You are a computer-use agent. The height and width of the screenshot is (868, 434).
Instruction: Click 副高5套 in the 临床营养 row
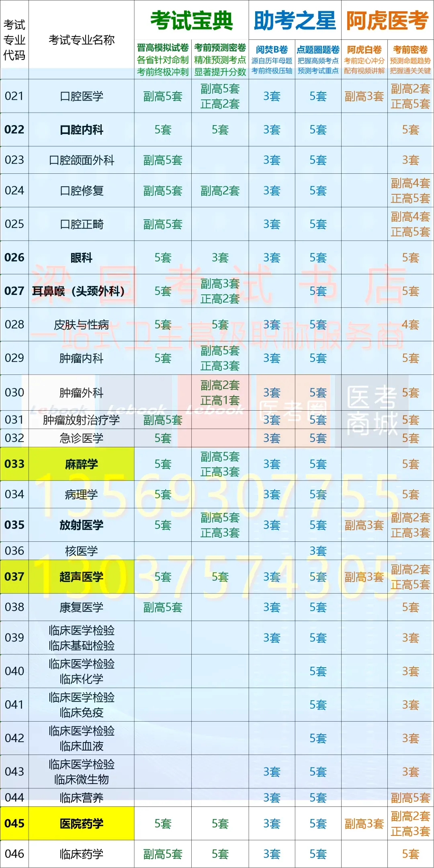tap(410, 798)
